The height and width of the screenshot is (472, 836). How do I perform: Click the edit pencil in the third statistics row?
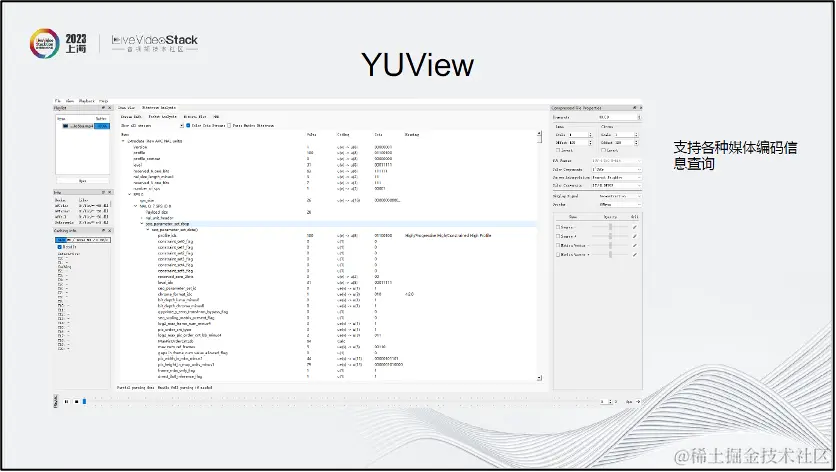[634, 245]
